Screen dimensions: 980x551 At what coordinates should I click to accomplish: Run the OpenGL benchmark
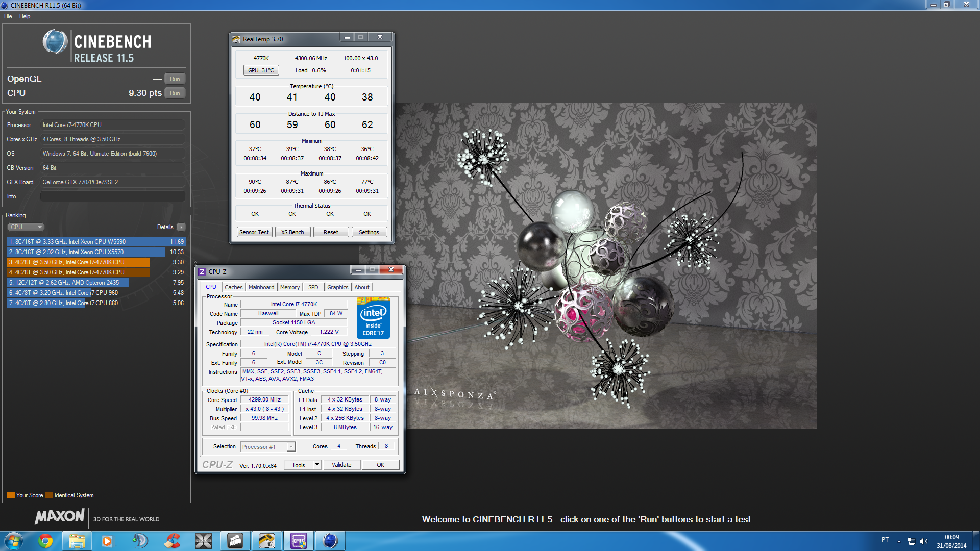175,79
